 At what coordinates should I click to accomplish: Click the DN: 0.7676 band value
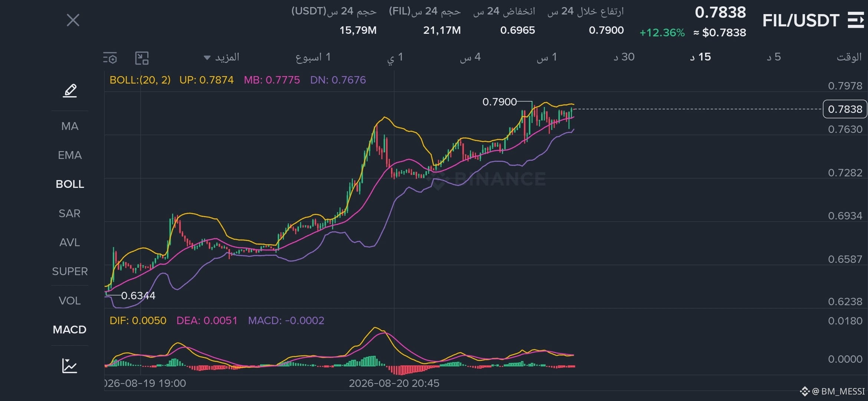click(338, 80)
